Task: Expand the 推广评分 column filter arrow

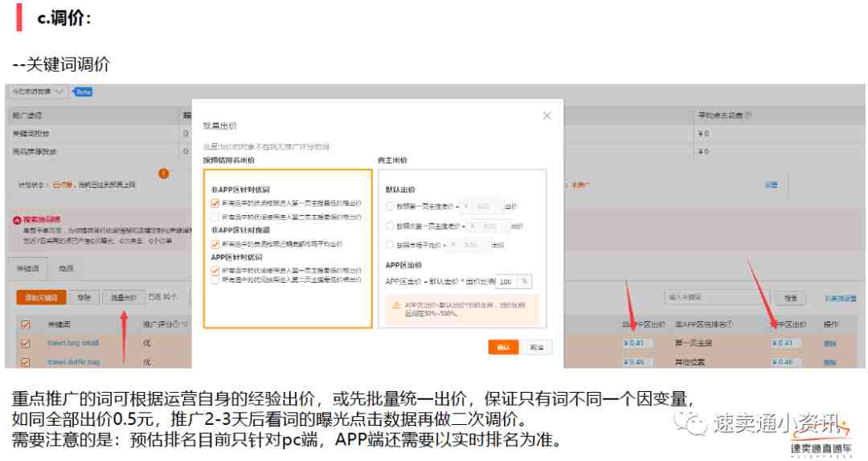Action: point(186,324)
